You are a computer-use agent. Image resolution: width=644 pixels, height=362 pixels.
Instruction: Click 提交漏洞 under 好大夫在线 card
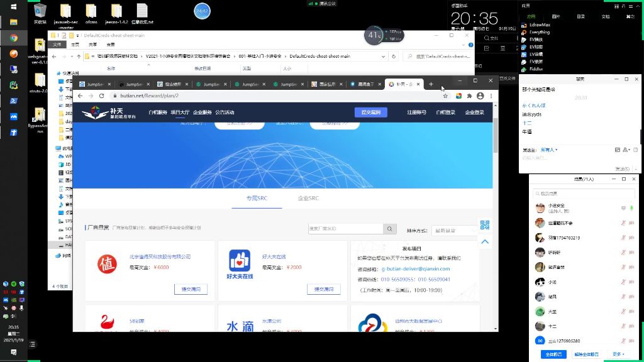(x=324, y=289)
